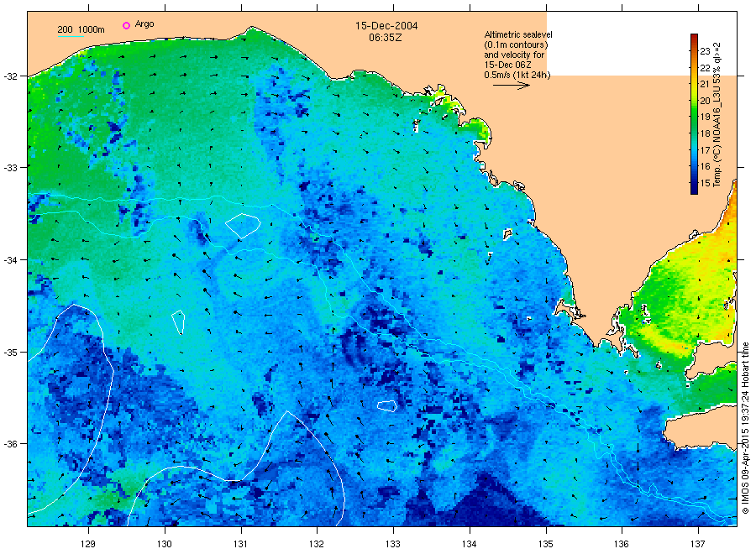Click longitude axis label 130
756x554 pixels.
click(165, 545)
